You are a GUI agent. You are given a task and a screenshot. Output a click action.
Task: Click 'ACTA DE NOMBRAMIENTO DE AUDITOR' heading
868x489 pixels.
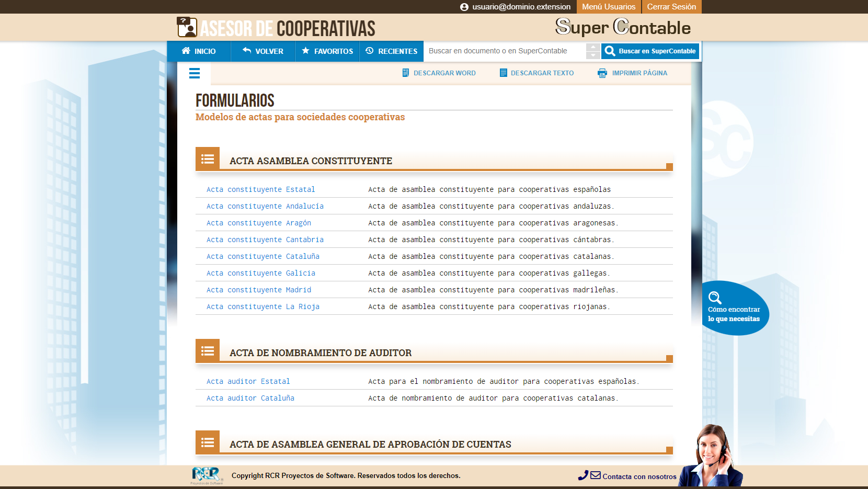point(321,353)
